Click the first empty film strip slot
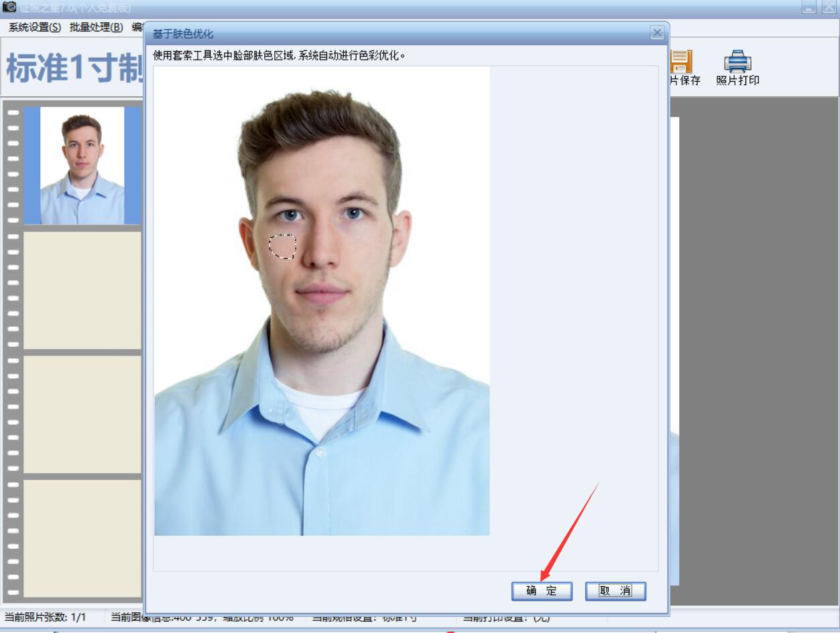Image resolution: width=840 pixels, height=633 pixels. (82, 290)
